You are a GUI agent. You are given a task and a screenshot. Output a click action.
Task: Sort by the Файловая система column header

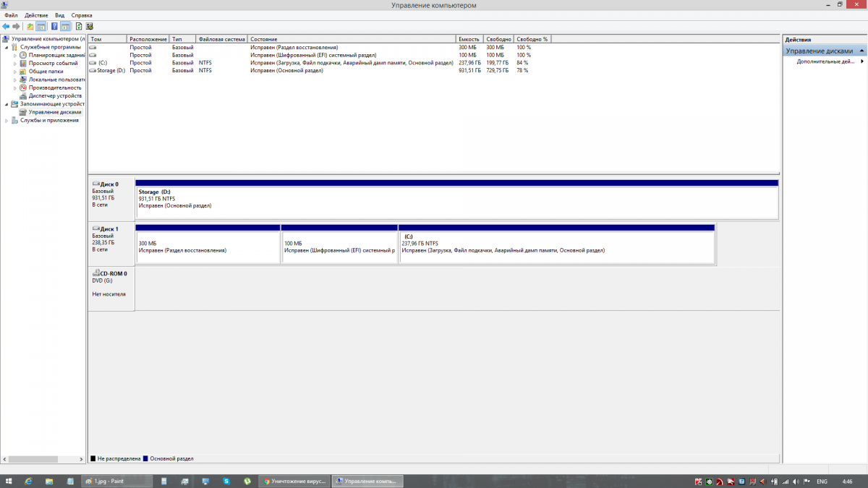coord(221,39)
